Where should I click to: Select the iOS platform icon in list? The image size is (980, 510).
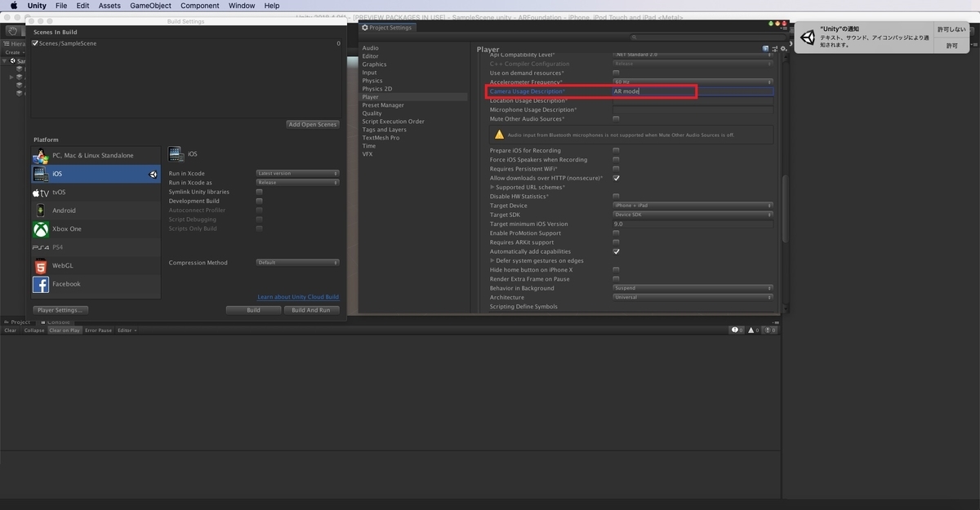(x=41, y=174)
